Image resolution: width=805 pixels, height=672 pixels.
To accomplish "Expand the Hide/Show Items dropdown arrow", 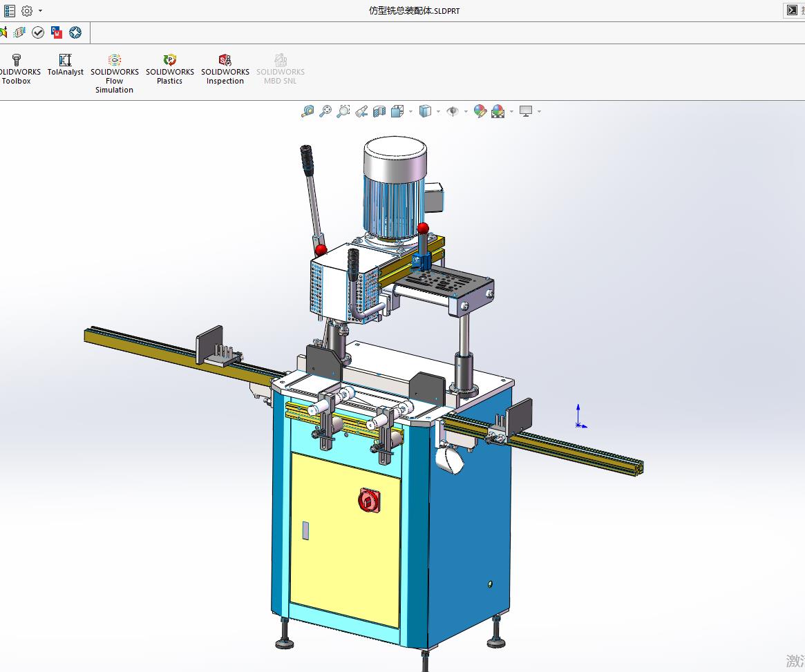I will pos(466,111).
